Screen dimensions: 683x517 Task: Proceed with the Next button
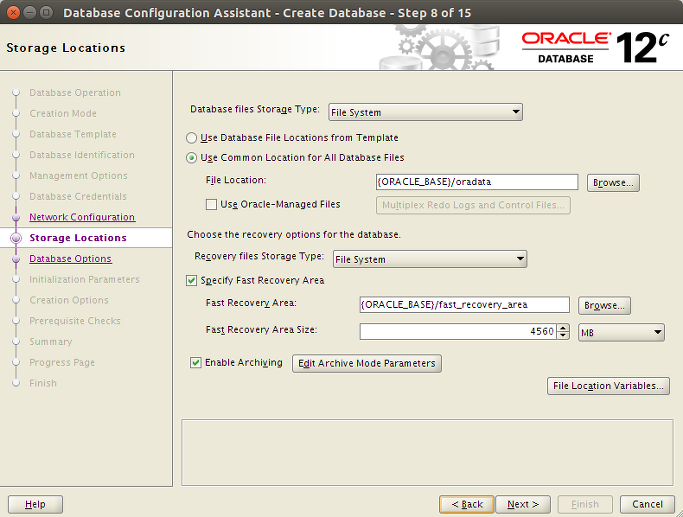point(523,504)
